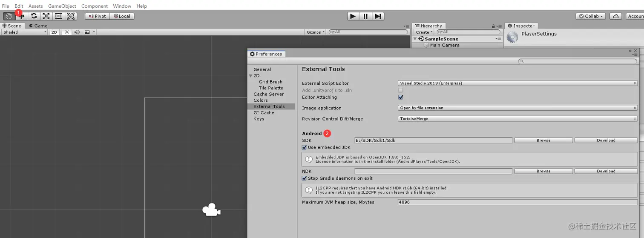The width and height of the screenshot is (644, 238).
Task: Open SampleScene options menu icon
Action: [x=498, y=39]
